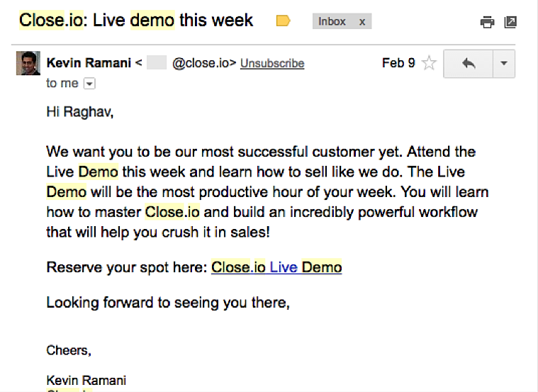Screen dimensions: 538x392
Task: Open email in new window icon
Action: (510, 22)
